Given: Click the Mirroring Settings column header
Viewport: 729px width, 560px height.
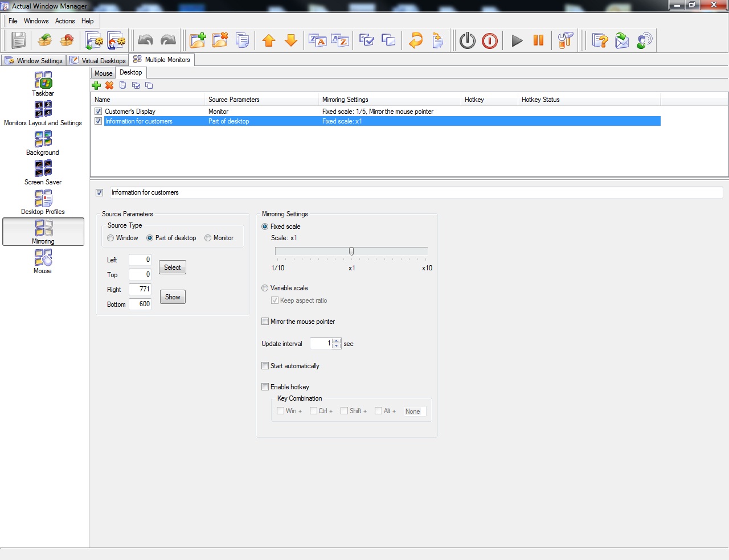Looking at the screenshot, I should (390, 100).
